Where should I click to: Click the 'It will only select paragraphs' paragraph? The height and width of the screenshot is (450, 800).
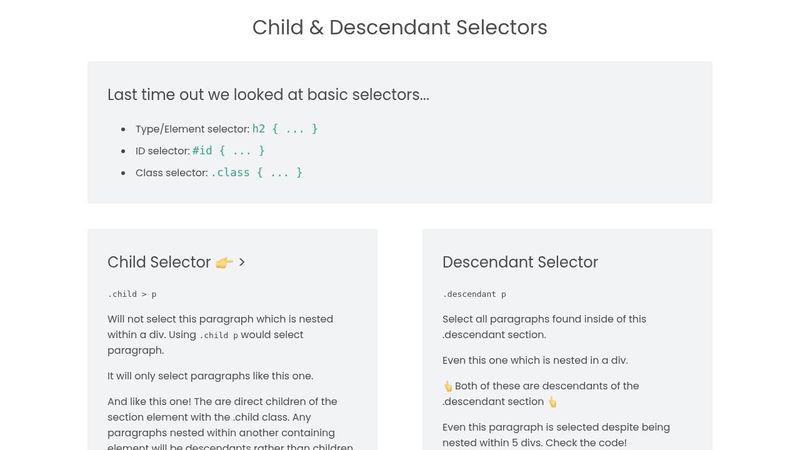tap(210, 376)
